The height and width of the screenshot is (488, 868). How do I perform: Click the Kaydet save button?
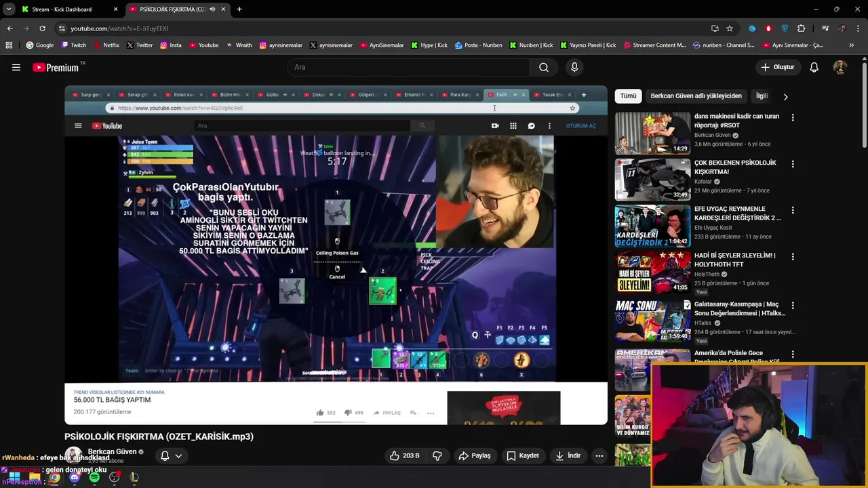coord(523,455)
